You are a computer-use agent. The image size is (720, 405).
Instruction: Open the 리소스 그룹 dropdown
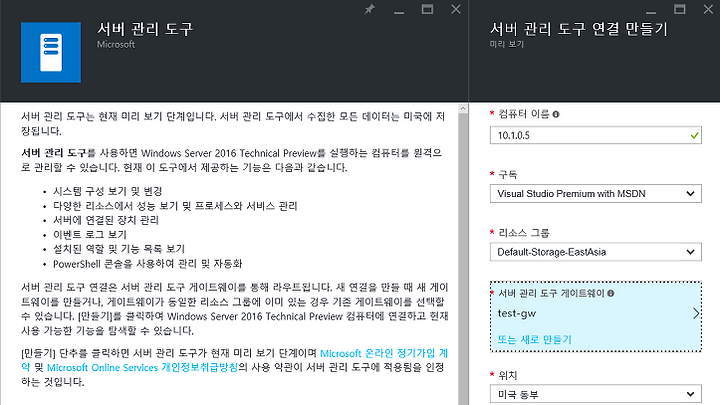596,252
